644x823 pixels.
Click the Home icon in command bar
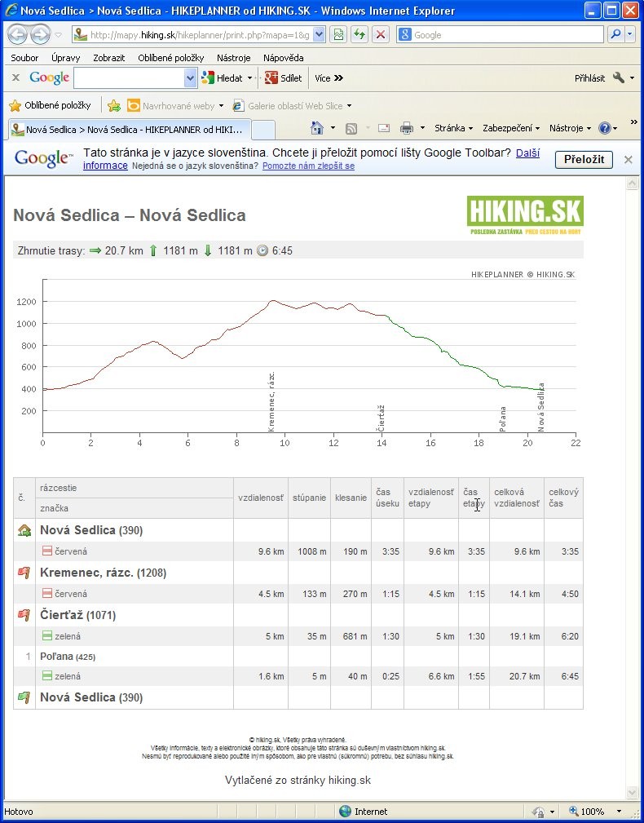pos(319,128)
